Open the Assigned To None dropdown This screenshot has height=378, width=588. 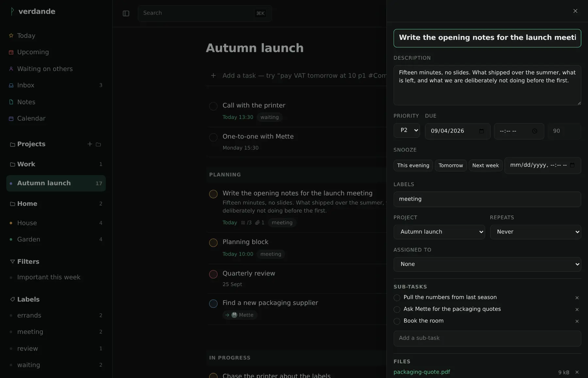(x=487, y=264)
